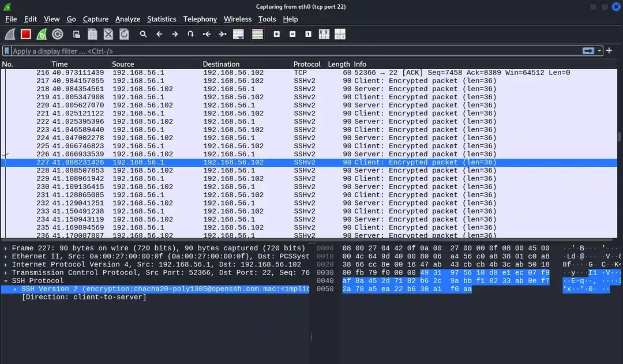The width and height of the screenshot is (623, 364).
Task: Expand Internet Protocol Version 4 node
Action: pyautogui.click(x=6, y=264)
